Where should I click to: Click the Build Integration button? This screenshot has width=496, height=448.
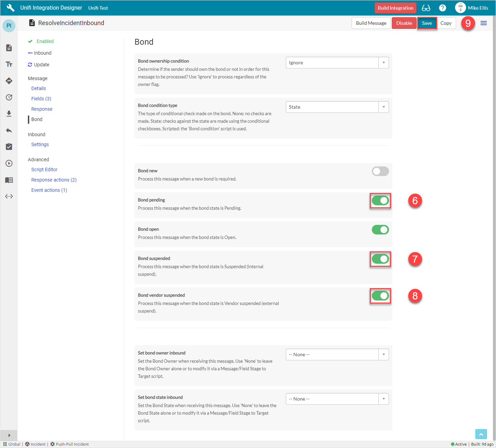pyautogui.click(x=395, y=8)
